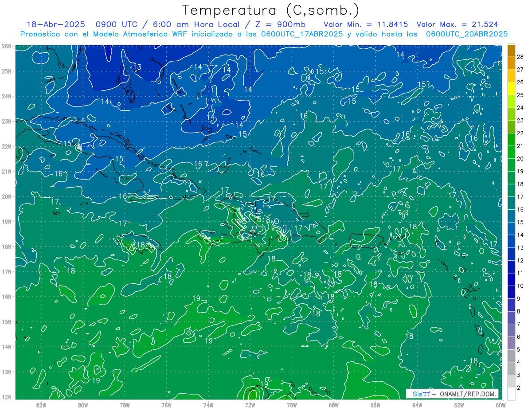Select the bright yellow swatch on color scale
This screenshot has width=532, height=411.
511,89
